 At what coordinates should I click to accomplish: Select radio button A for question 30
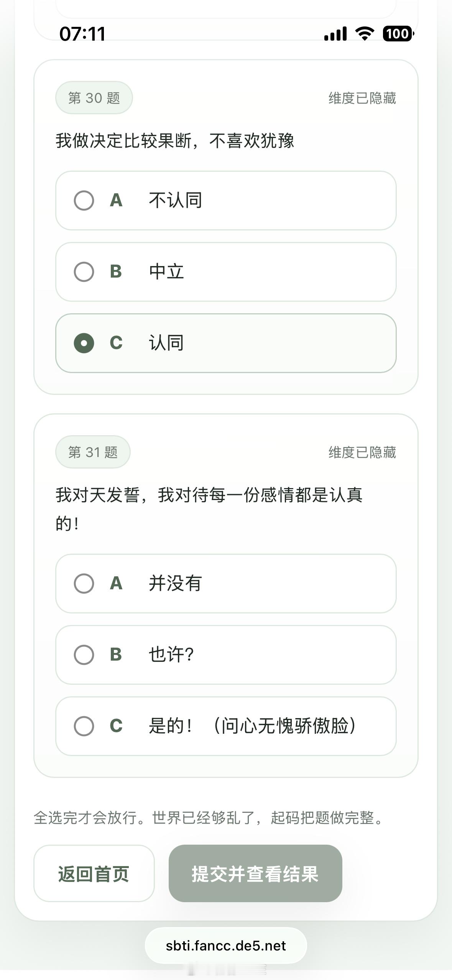(84, 201)
